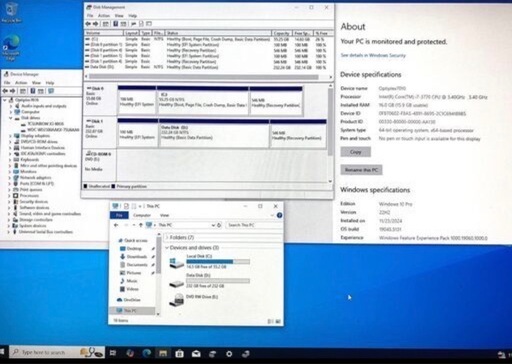Open File Explorer from the taskbar
The width and height of the screenshot is (512, 364).
[163, 353]
